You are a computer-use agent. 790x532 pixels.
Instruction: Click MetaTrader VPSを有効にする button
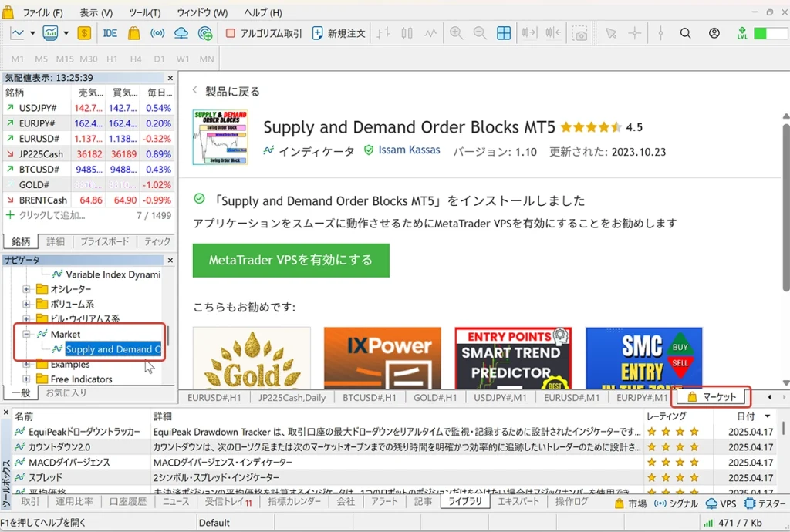[291, 260]
